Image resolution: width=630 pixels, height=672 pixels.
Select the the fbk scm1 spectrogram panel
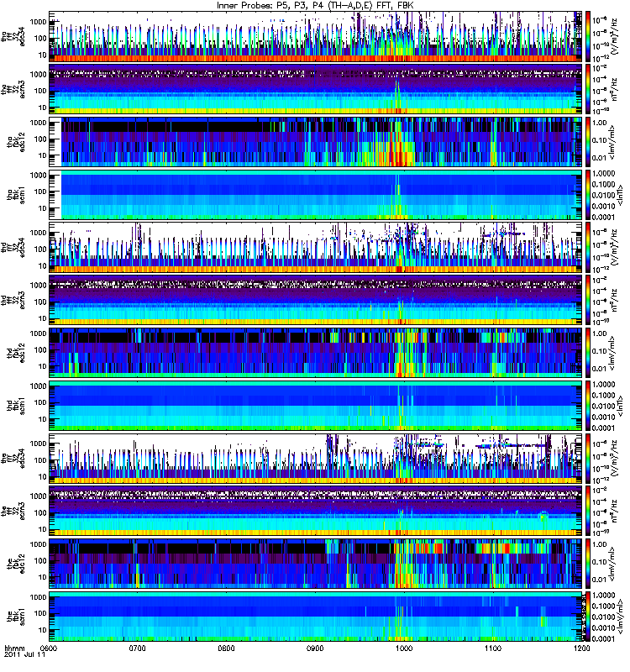tap(316, 617)
